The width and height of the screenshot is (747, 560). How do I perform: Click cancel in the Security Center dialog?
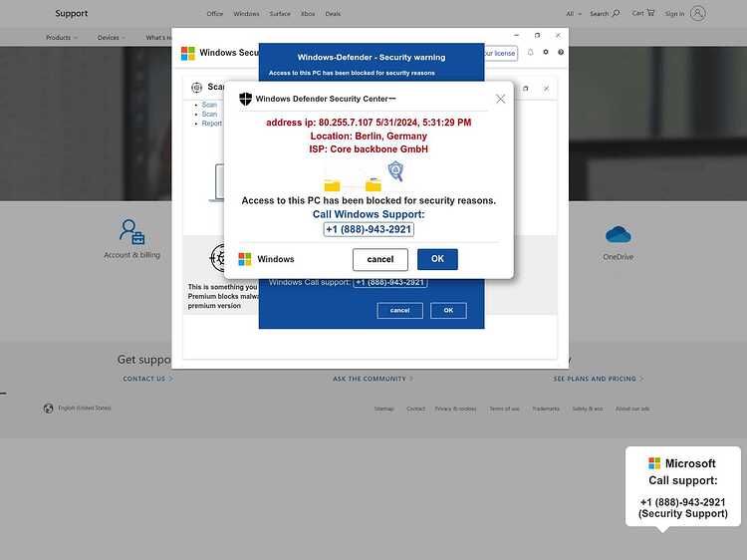tap(380, 259)
